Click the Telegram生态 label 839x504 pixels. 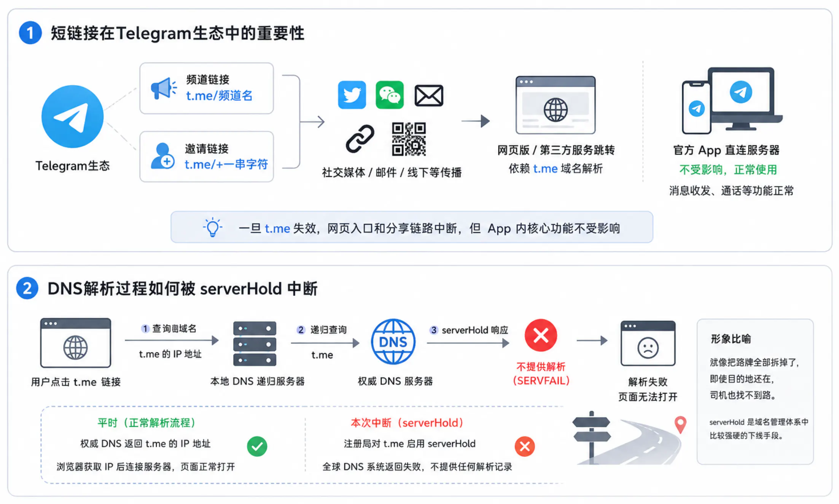coord(72,166)
